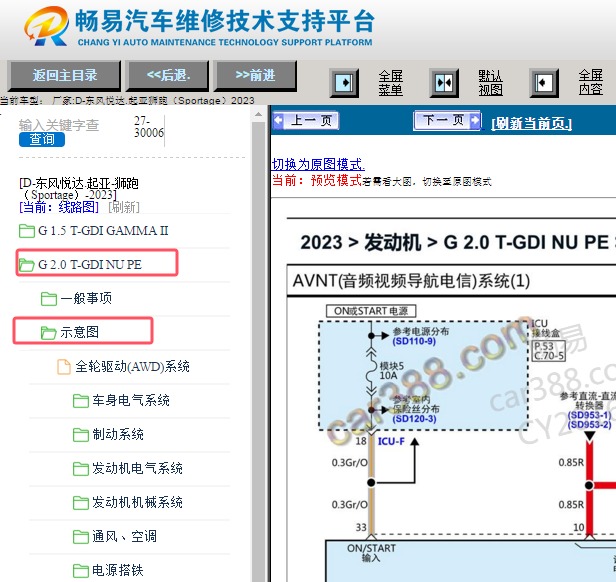Screen dimensions: 616x582
Task: Click the folder icon beside 制动系统
Action: [x=81, y=435]
